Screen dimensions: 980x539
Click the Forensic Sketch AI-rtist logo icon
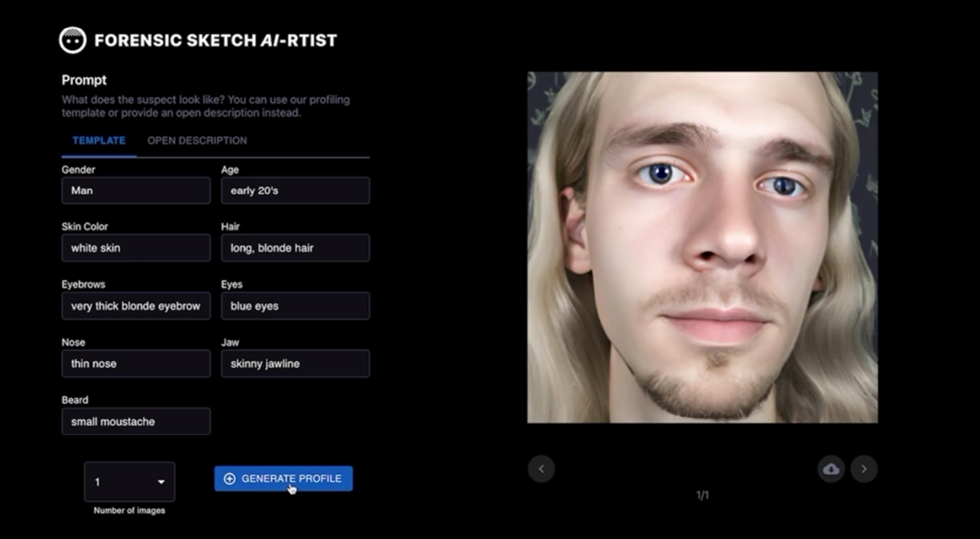tap(73, 39)
